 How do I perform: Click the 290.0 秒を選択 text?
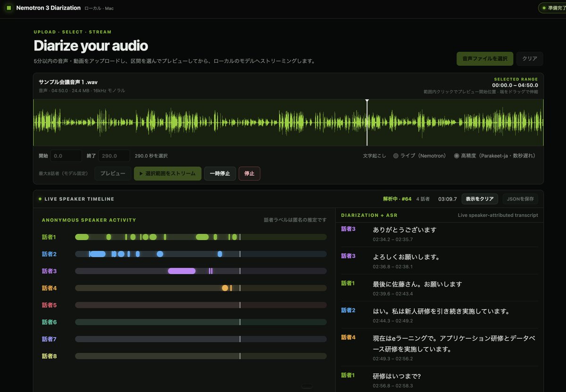tap(151, 156)
